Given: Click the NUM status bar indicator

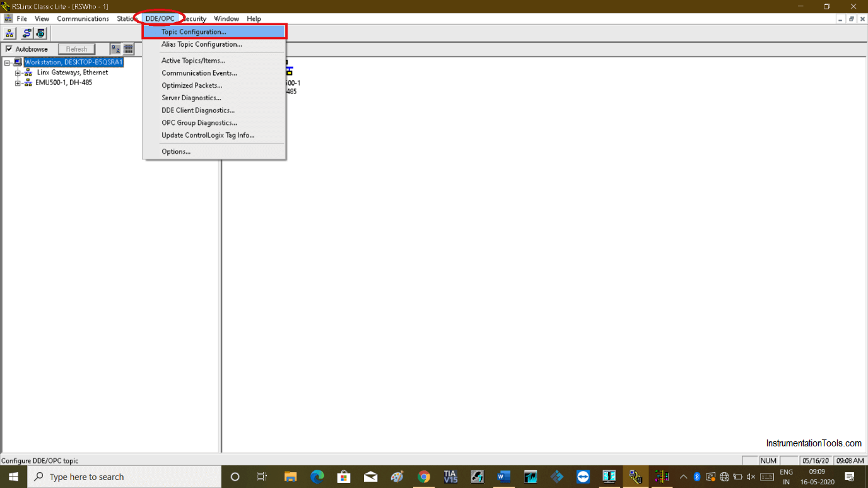Looking at the screenshot, I should point(768,461).
